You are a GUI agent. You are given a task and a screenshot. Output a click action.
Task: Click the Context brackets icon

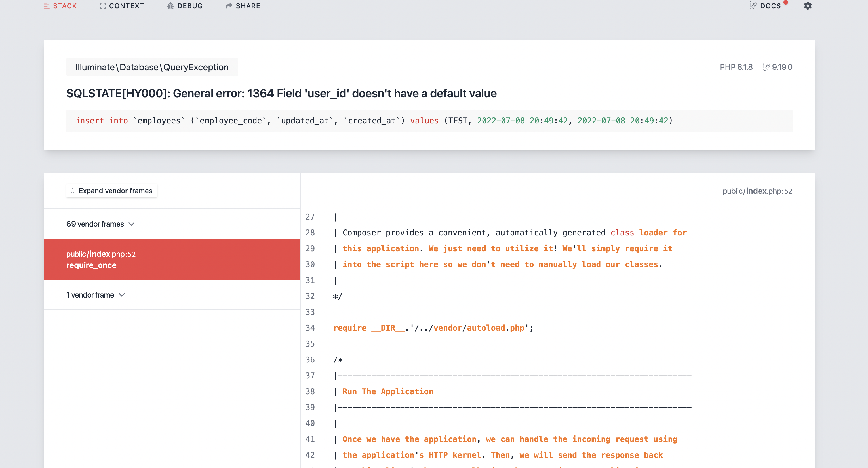[102, 6]
